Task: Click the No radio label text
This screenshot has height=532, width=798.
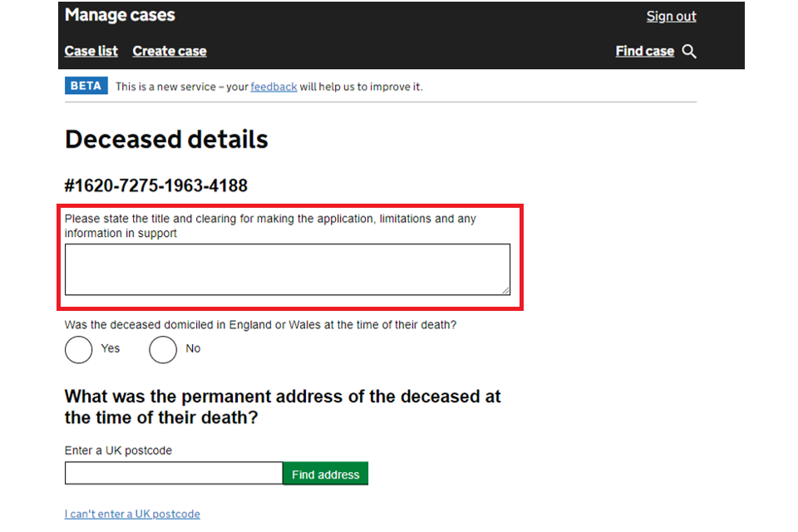Action: coord(193,348)
